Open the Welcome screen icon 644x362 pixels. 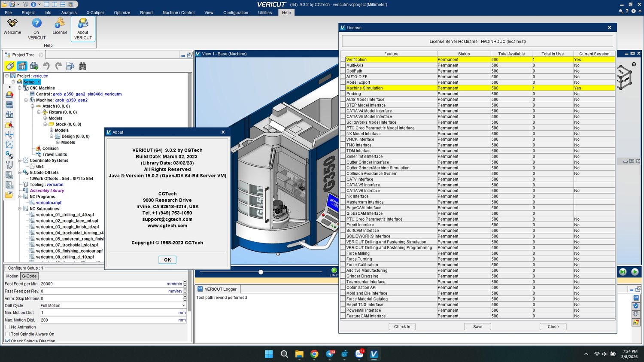tap(12, 26)
